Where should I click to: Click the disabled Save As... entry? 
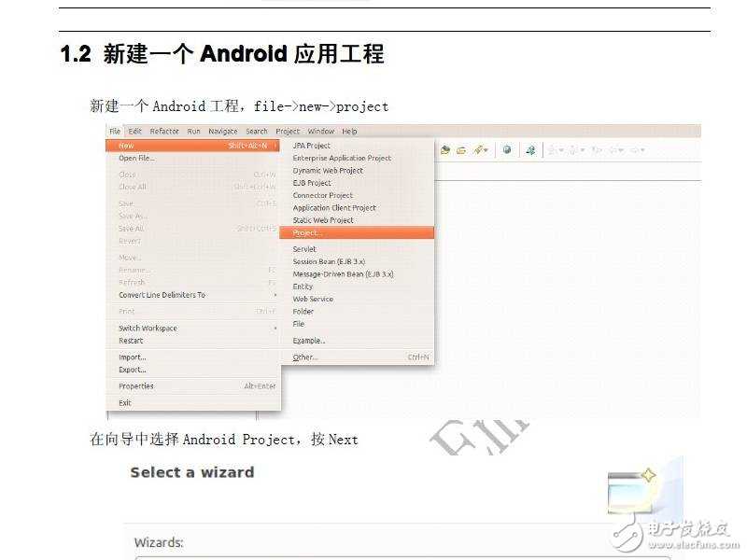click(x=133, y=217)
